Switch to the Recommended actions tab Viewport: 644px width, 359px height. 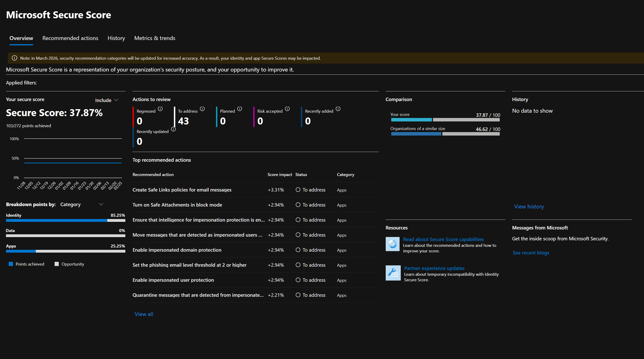tap(70, 38)
